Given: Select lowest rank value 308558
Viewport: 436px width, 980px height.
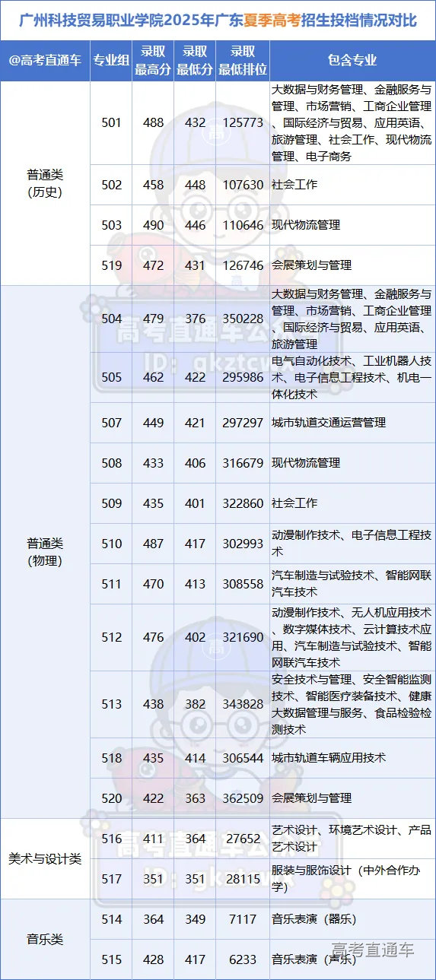Looking at the screenshot, I should (243, 584).
